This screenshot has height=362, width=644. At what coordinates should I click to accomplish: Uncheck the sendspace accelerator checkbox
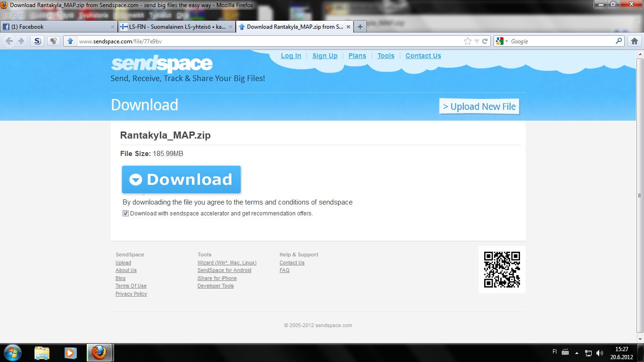coord(125,214)
